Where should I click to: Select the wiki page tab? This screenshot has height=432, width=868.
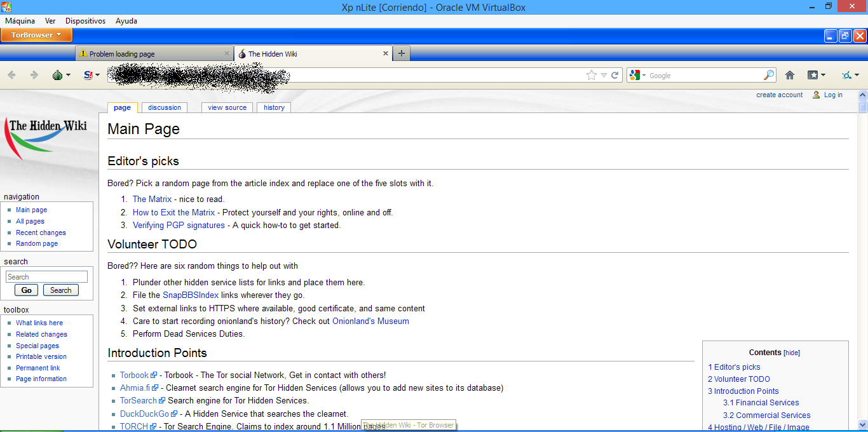122,107
